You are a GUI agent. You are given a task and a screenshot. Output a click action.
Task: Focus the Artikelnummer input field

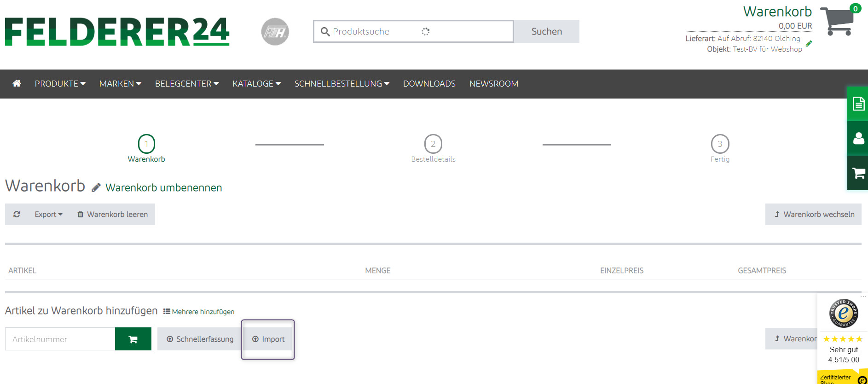[60, 339]
